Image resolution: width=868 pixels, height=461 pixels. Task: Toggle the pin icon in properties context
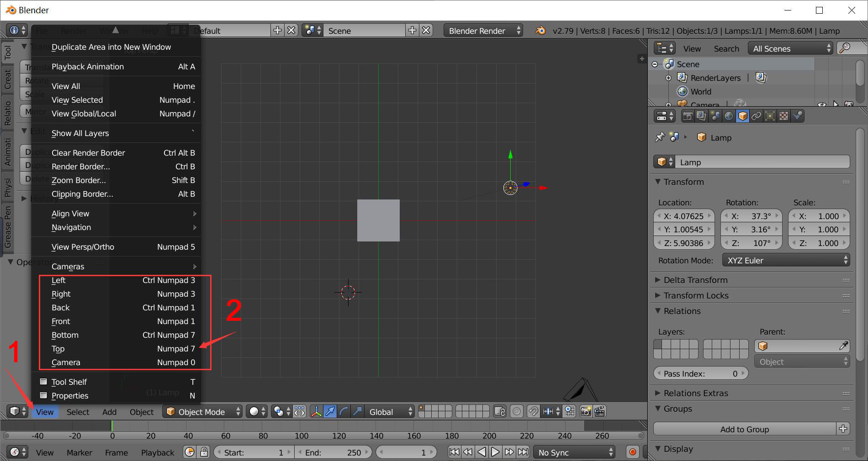tap(659, 137)
